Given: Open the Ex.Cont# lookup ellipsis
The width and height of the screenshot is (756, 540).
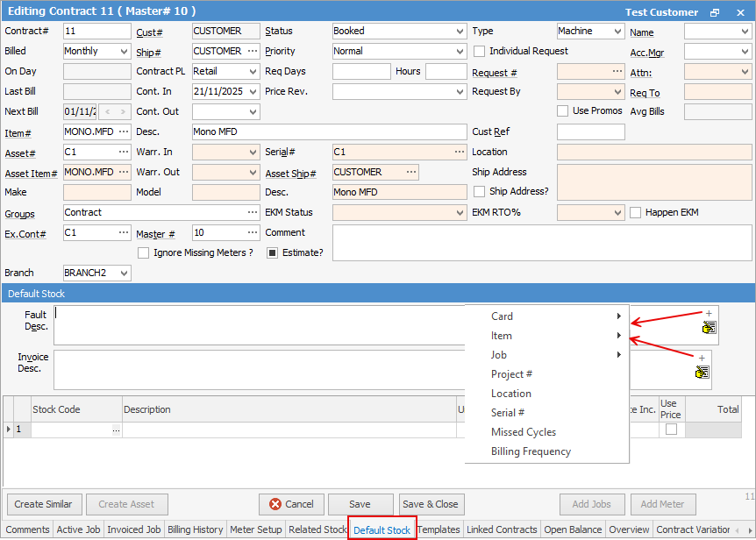Looking at the screenshot, I should [x=124, y=232].
